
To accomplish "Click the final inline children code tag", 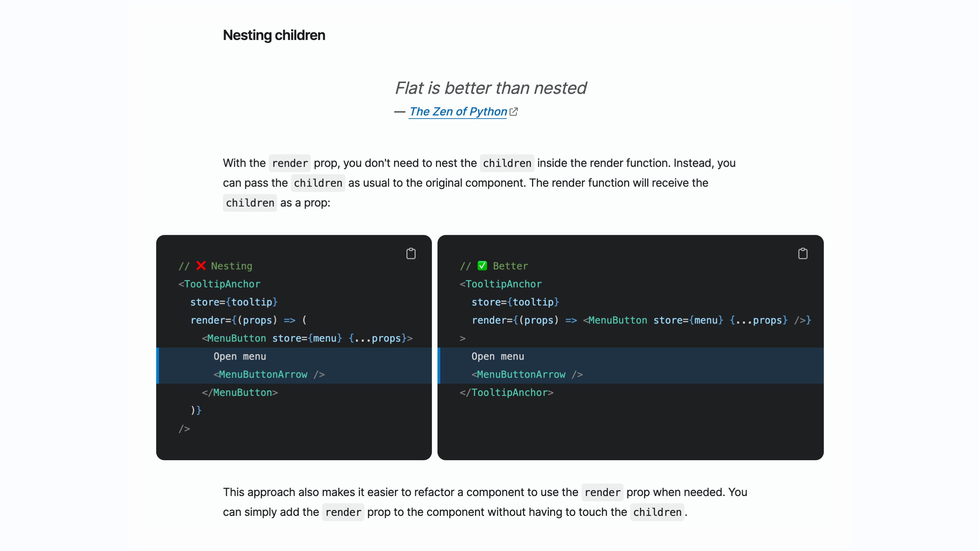I will [657, 512].
